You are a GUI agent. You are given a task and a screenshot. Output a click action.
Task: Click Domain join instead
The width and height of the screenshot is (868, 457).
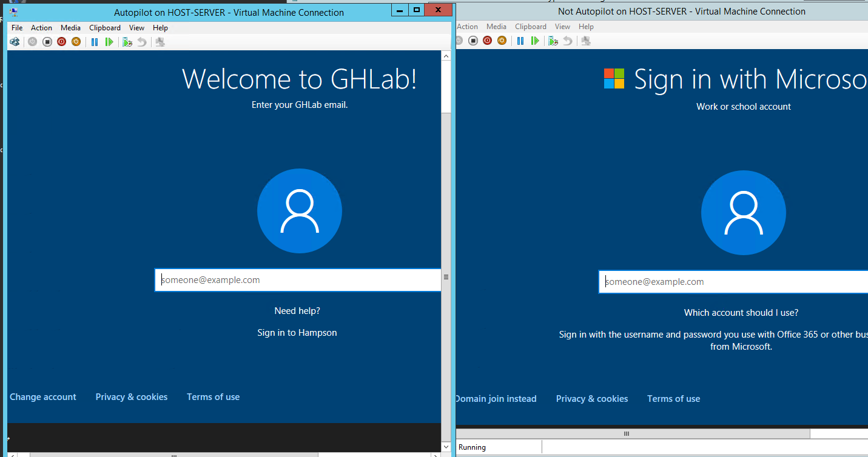pyautogui.click(x=496, y=398)
